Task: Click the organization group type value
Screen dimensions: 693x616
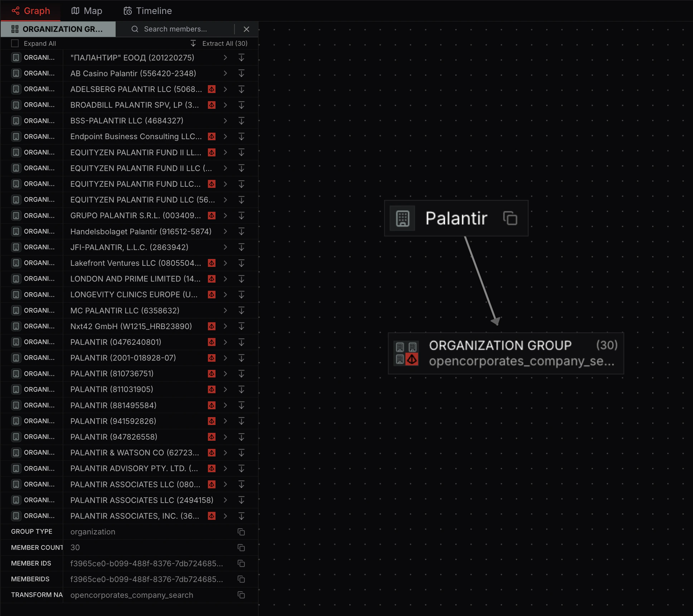Action: click(x=93, y=532)
